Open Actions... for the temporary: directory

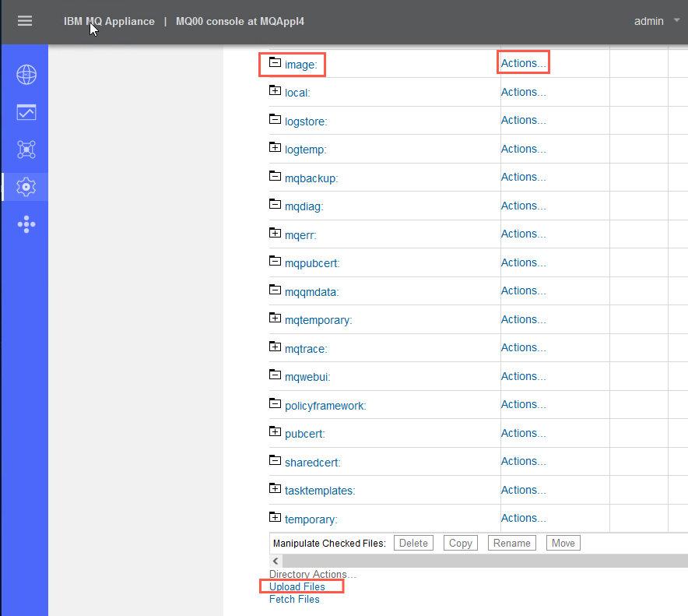pos(523,518)
